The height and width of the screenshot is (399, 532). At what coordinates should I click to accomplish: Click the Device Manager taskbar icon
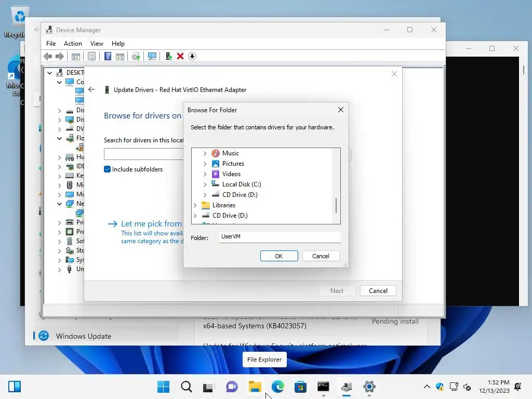(x=346, y=387)
